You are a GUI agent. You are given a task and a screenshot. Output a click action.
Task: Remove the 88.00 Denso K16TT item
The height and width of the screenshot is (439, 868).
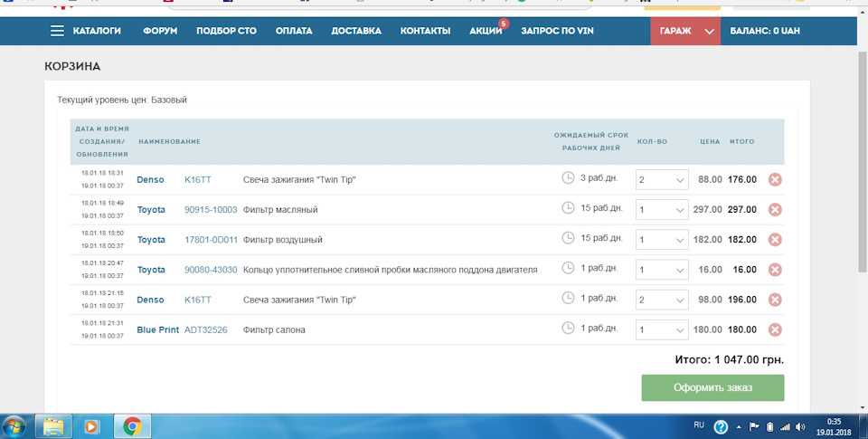775,179
